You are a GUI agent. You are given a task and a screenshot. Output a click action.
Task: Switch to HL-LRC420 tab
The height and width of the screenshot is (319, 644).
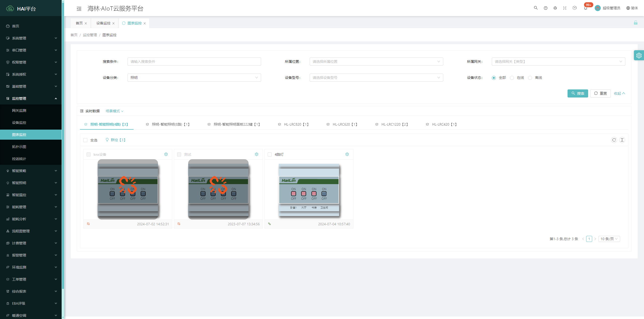(441, 124)
